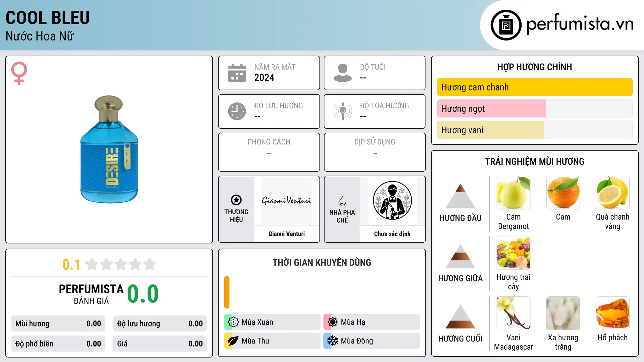644x362 pixels.
Task: Click the Thời Gian Khuyên Dùng heading
Action: click(322, 262)
